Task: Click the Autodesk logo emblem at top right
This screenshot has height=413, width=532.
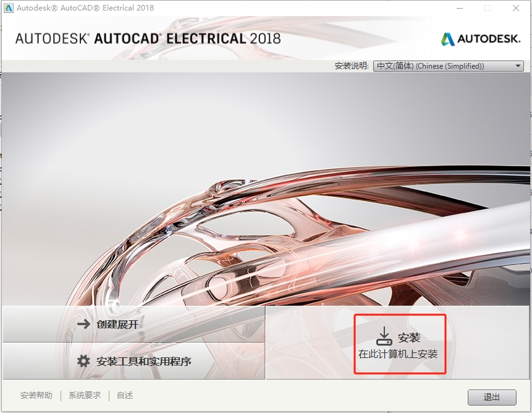Action: click(447, 39)
